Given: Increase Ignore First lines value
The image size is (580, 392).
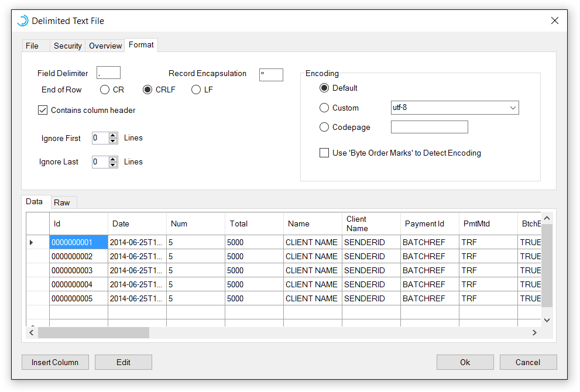Looking at the screenshot, I should [113, 135].
